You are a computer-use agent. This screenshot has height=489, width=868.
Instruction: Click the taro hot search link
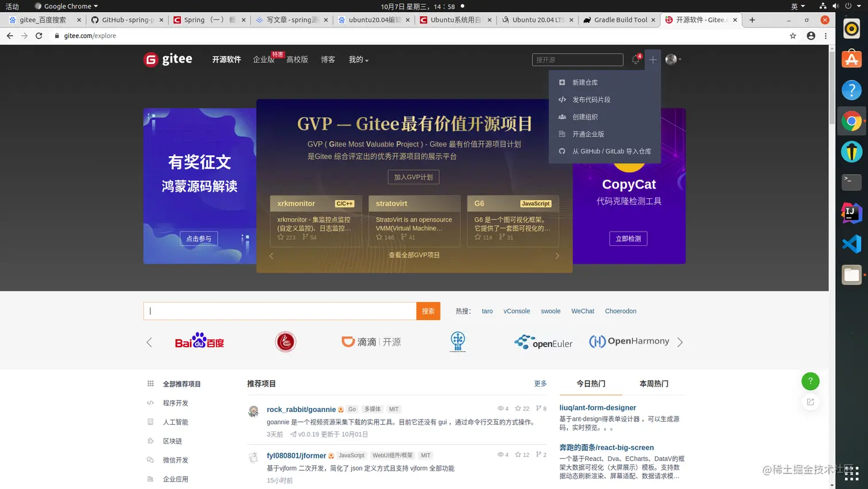(487, 311)
